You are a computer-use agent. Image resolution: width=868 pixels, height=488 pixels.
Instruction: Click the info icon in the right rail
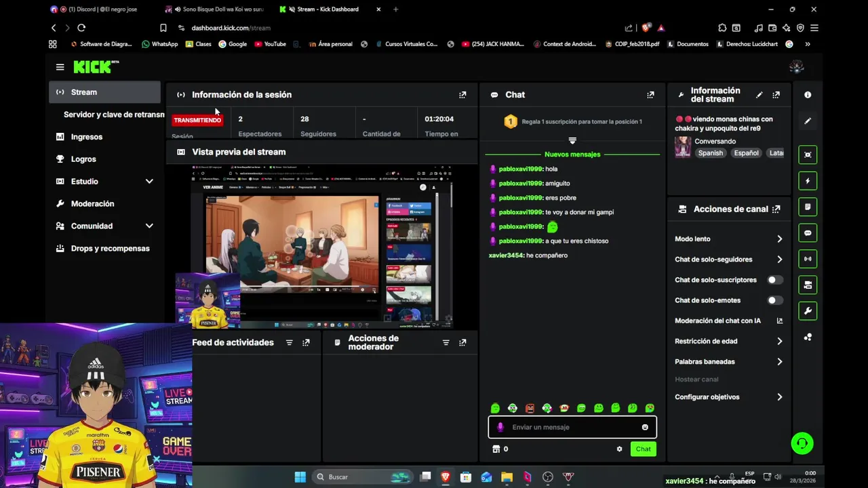(x=808, y=95)
